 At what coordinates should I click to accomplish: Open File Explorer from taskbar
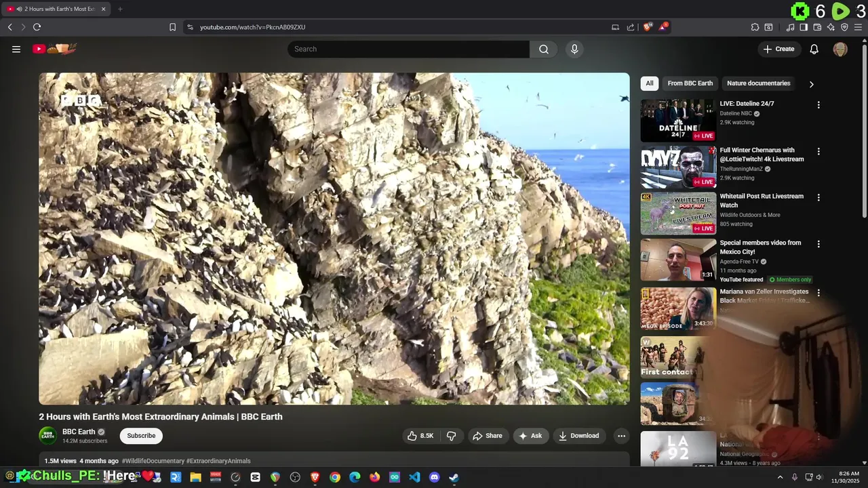pyautogui.click(x=195, y=477)
